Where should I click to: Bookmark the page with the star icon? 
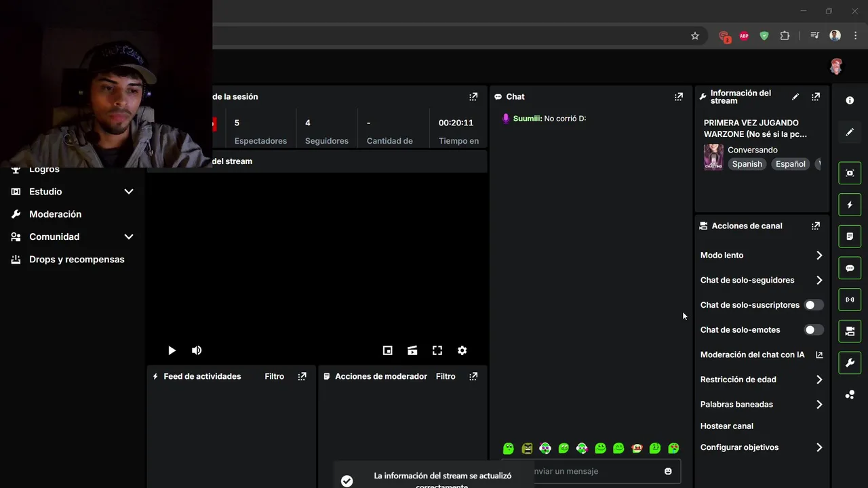695,36
